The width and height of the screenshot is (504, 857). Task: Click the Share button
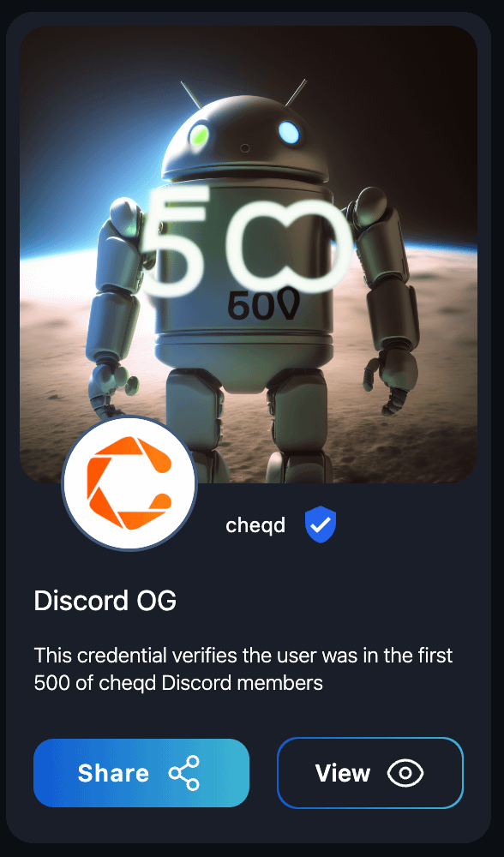141,773
